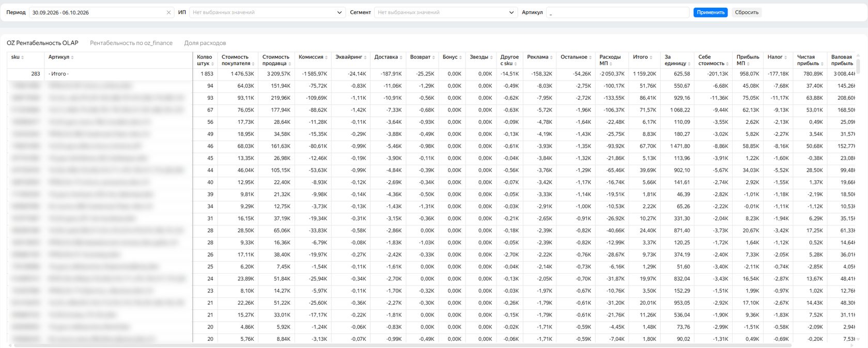This screenshot has width=868, height=348.
Task: Sort by Эквайринг column
Action: 365,57
